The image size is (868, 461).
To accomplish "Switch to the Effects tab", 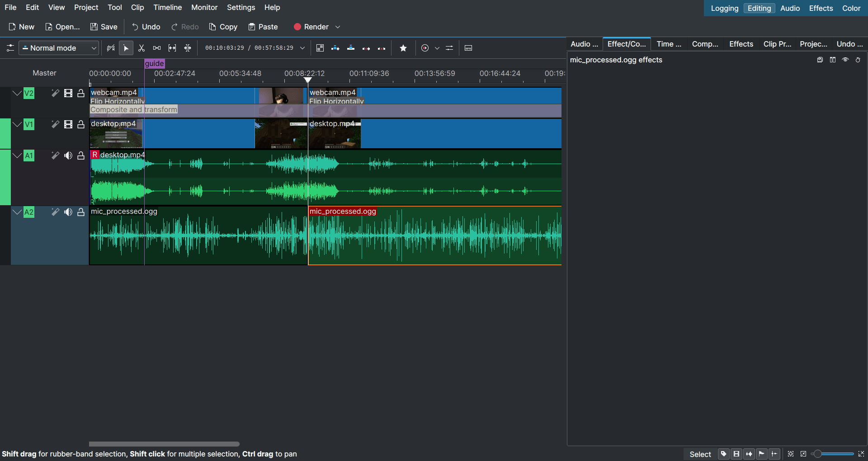I will pos(741,44).
